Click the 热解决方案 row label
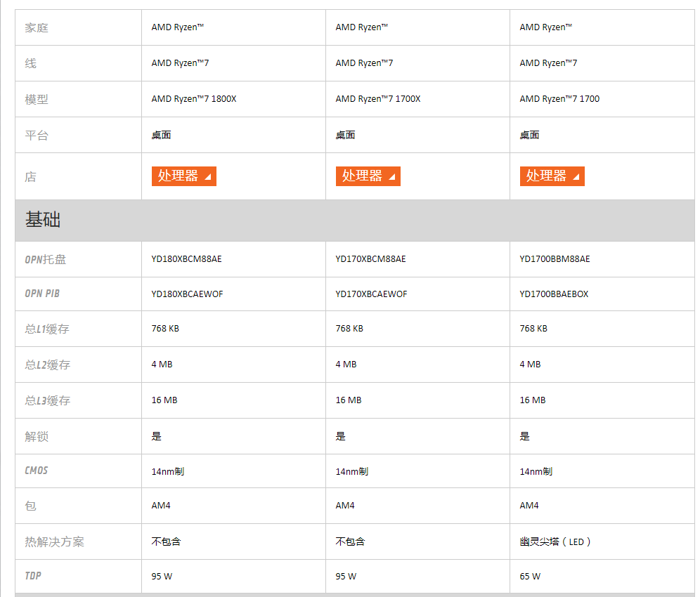This screenshot has width=700, height=597. pyautogui.click(x=54, y=542)
